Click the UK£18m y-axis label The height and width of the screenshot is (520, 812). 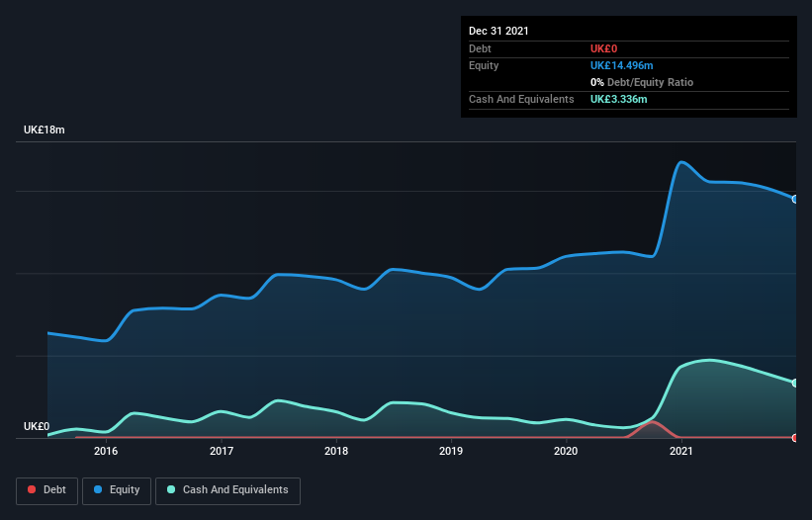pyautogui.click(x=45, y=130)
